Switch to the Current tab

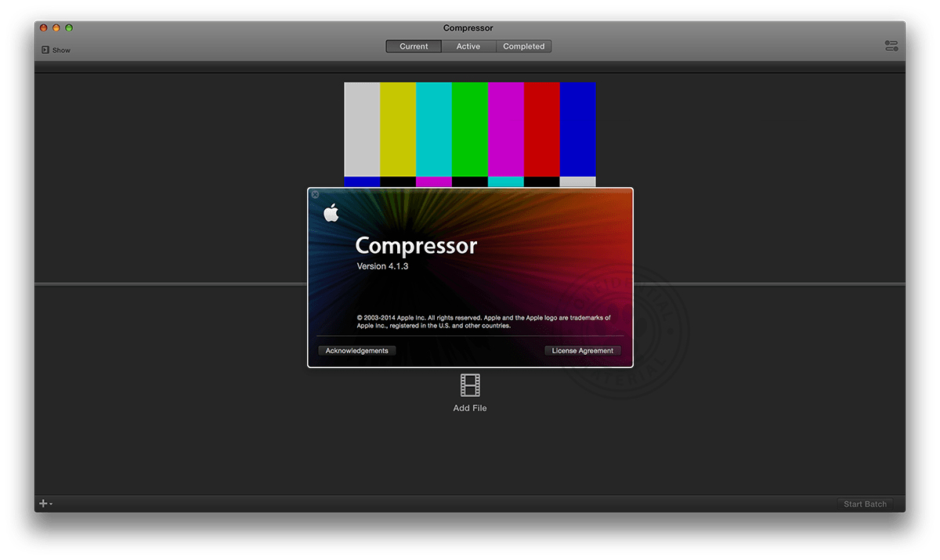(x=414, y=46)
